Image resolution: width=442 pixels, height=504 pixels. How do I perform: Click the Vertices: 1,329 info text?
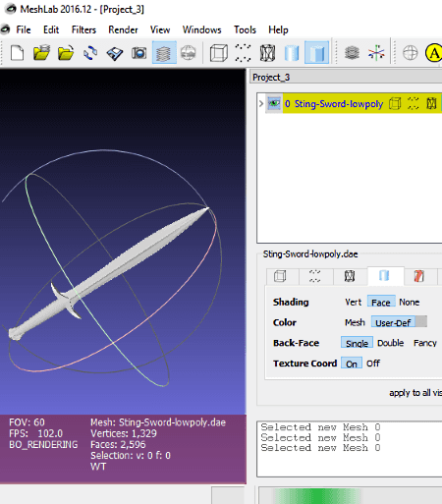pyautogui.click(x=124, y=433)
